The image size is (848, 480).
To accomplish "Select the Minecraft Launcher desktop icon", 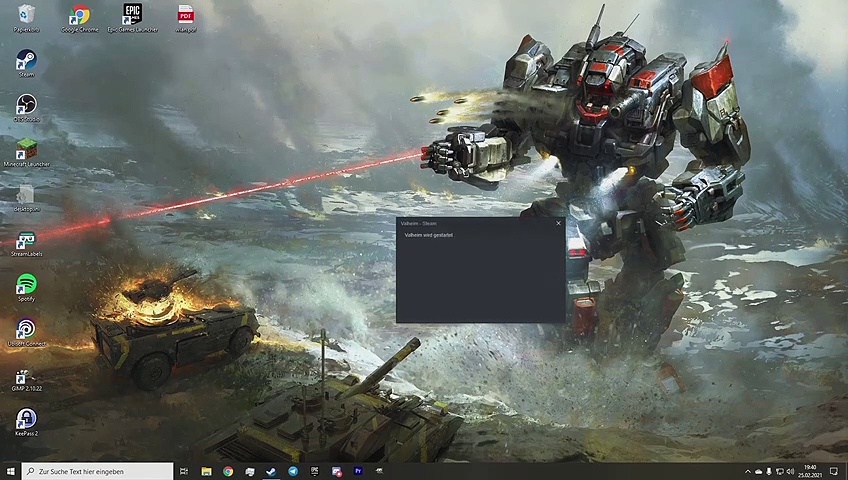I will tap(26, 150).
